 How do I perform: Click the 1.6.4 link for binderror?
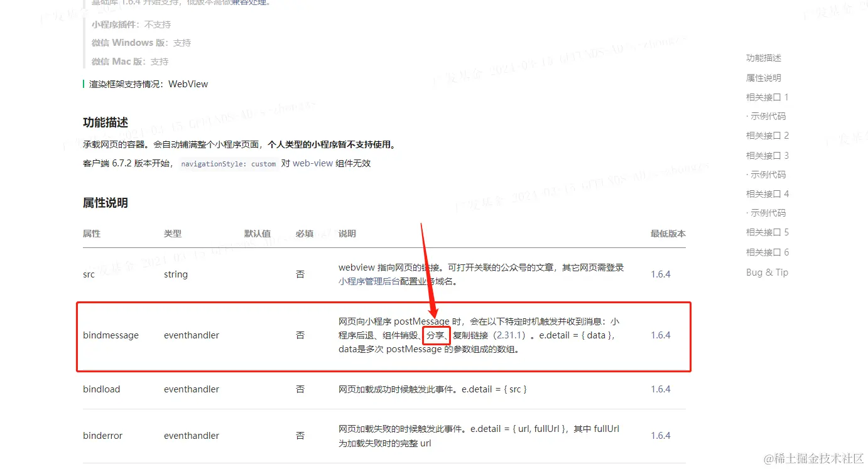coord(660,435)
